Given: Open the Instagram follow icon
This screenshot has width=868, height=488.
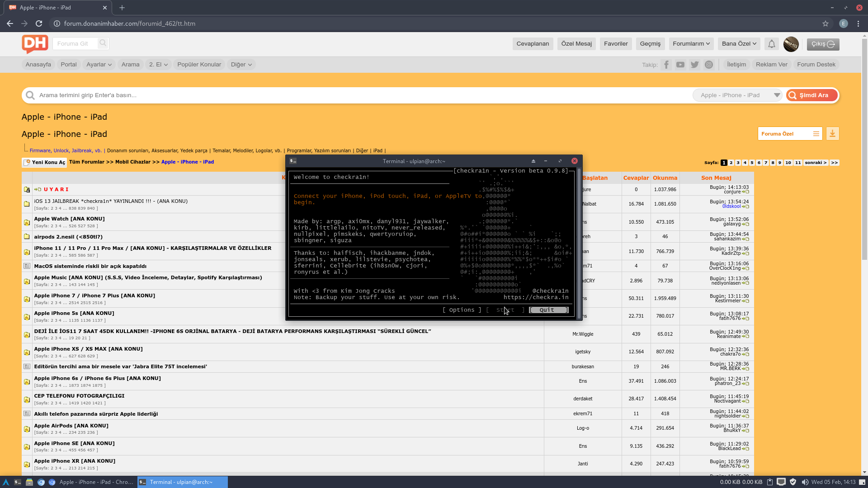Looking at the screenshot, I should point(709,65).
